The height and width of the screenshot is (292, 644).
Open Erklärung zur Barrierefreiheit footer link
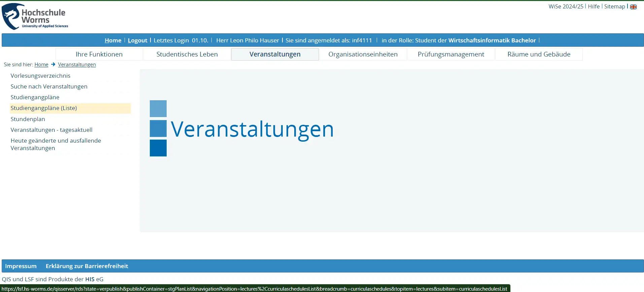pyautogui.click(x=87, y=266)
